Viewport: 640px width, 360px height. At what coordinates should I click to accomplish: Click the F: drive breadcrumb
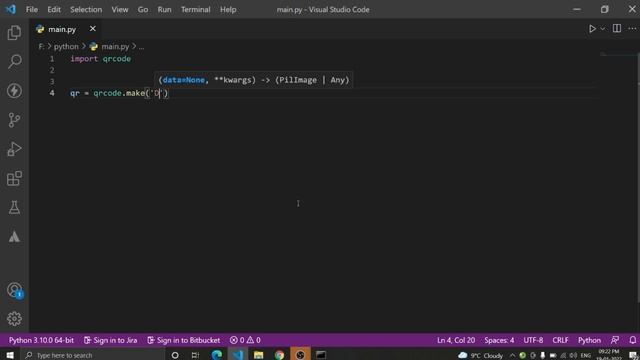click(x=41, y=47)
